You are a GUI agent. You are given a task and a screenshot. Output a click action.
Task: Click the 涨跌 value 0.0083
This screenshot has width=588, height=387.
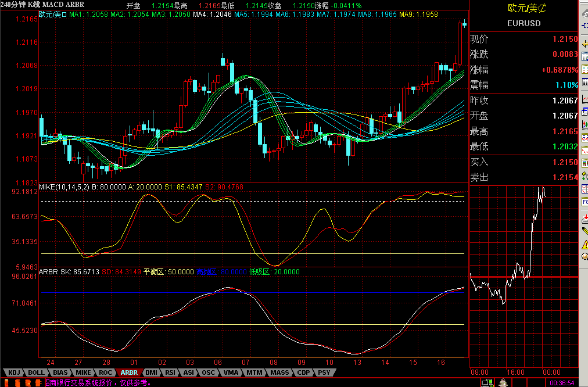[565, 55]
